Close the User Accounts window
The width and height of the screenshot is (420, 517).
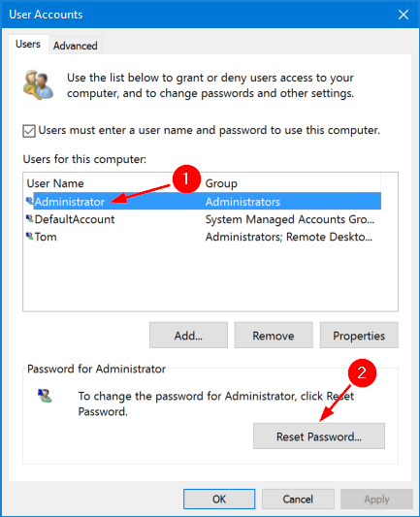click(404, 15)
